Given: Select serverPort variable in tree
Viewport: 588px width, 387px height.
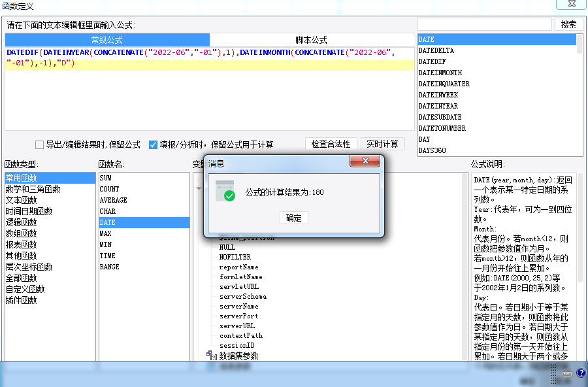Looking at the screenshot, I should tap(239, 316).
